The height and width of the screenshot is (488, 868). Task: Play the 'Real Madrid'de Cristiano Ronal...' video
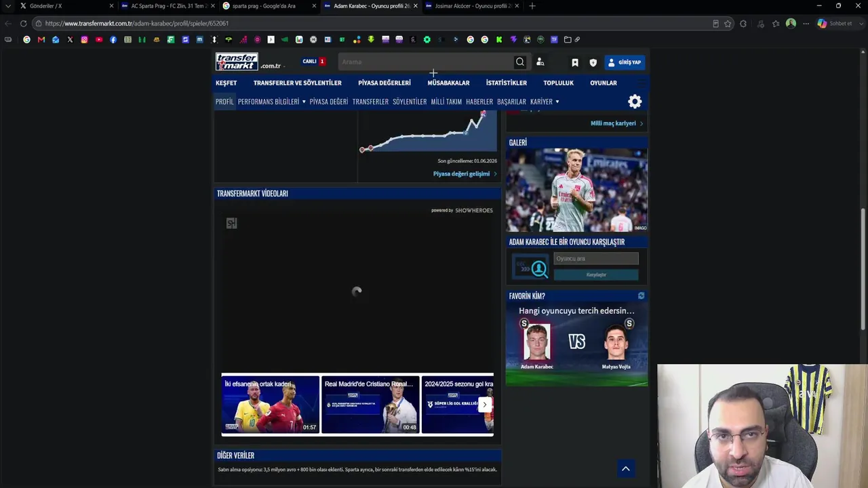[370, 405]
